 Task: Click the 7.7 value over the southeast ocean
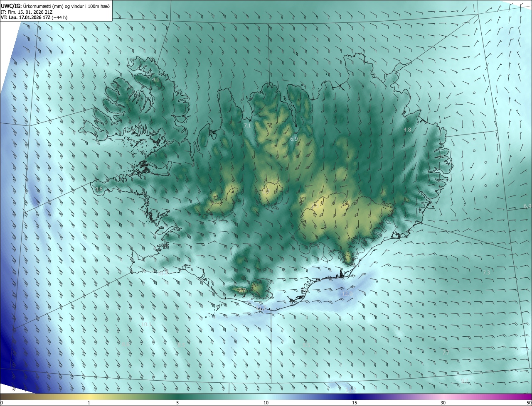tap(446, 352)
